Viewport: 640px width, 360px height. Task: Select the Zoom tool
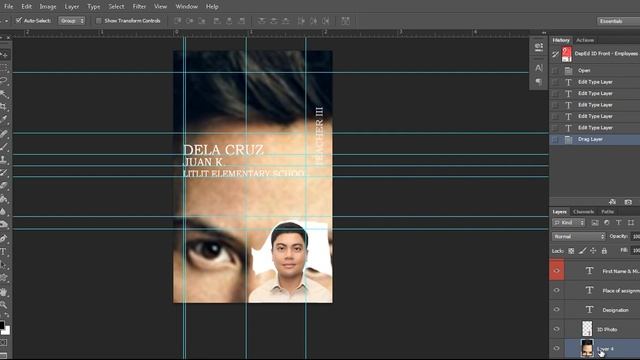[x=4, y=304]
